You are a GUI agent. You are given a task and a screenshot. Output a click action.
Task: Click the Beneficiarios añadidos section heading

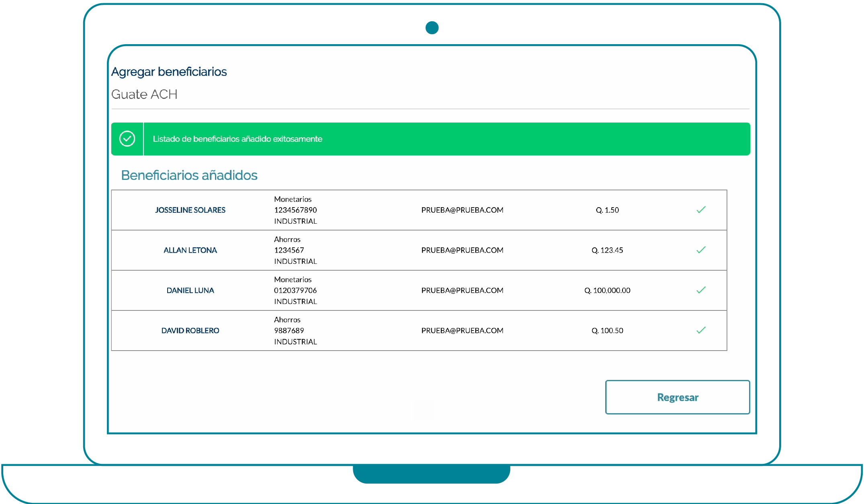(189, 175)
